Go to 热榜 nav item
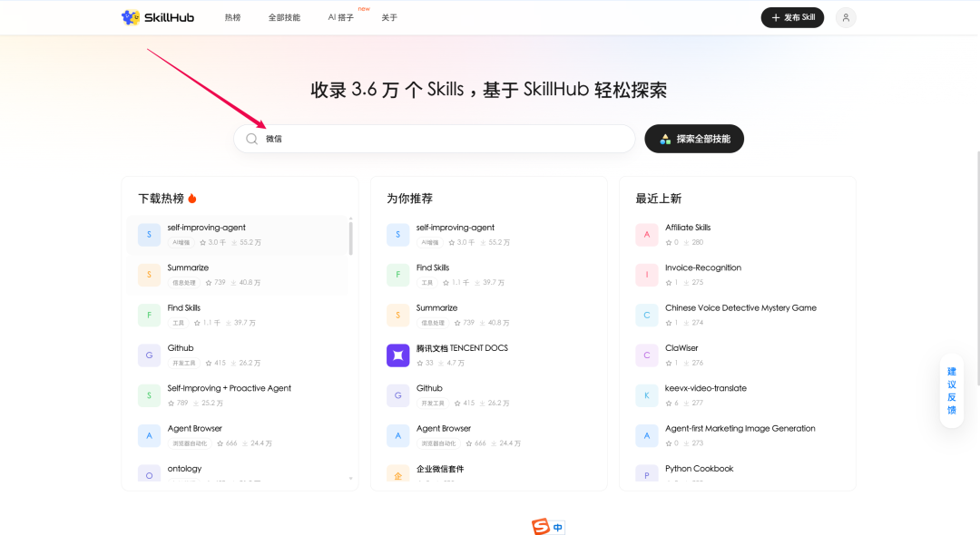Image resolution: width=980 pixels, height=535 pixels. pyautogui.click(x=232, y=17)
